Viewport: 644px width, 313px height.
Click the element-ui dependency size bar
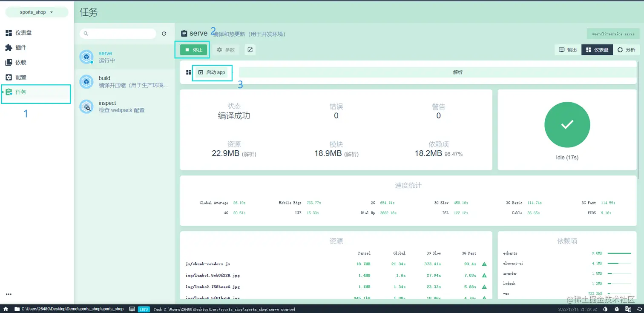point(619,263)
